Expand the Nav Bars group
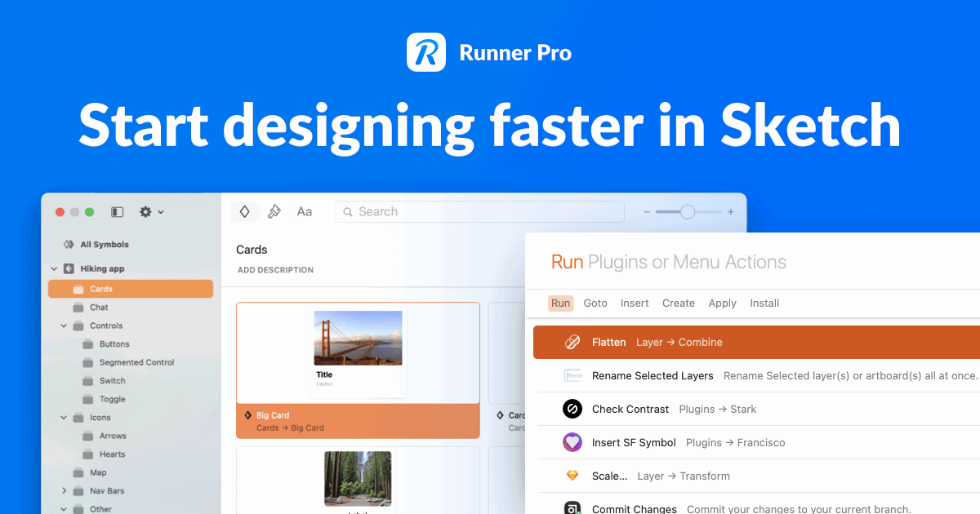The width and height of the screenshot is (980, 514). pos(65,491)
